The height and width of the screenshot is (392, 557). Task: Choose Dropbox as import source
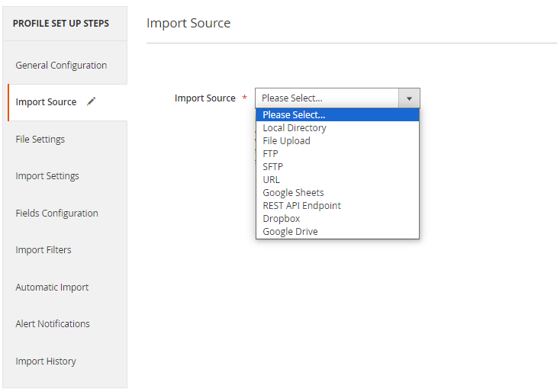click(337, 218)
